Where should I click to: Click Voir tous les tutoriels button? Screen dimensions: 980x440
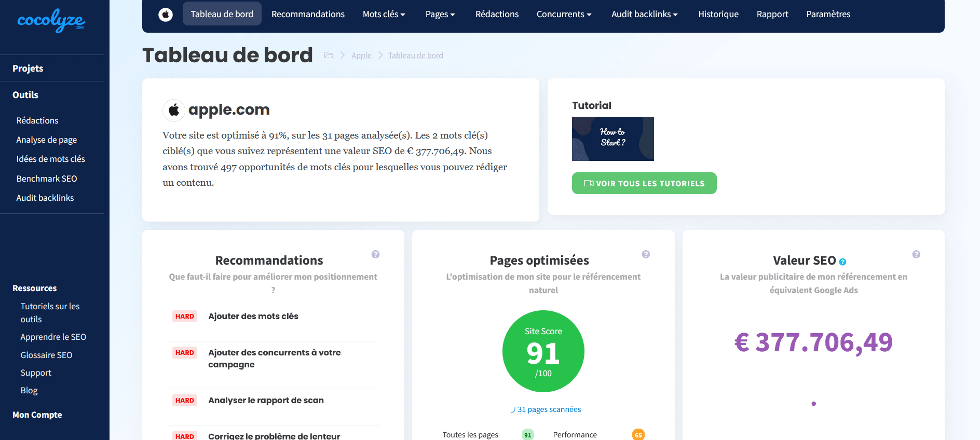point(644,183)
